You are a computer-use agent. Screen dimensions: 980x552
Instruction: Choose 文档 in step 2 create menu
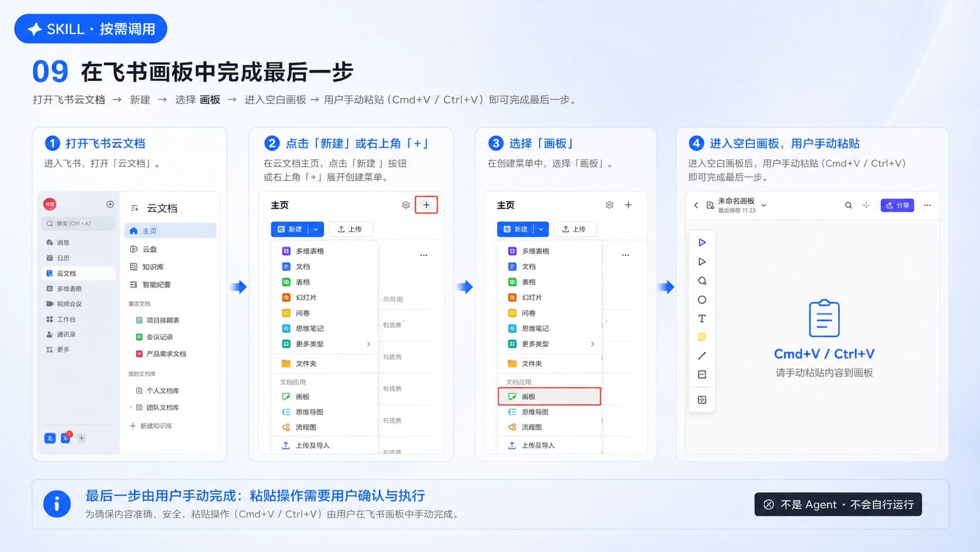tap(324, 266)
